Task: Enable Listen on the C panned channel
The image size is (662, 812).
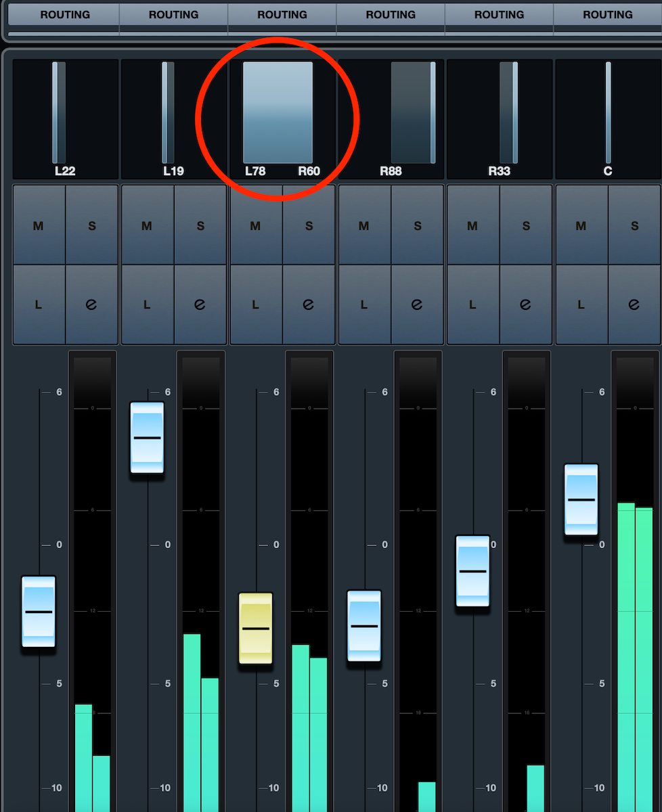Action: coord(581,305)
